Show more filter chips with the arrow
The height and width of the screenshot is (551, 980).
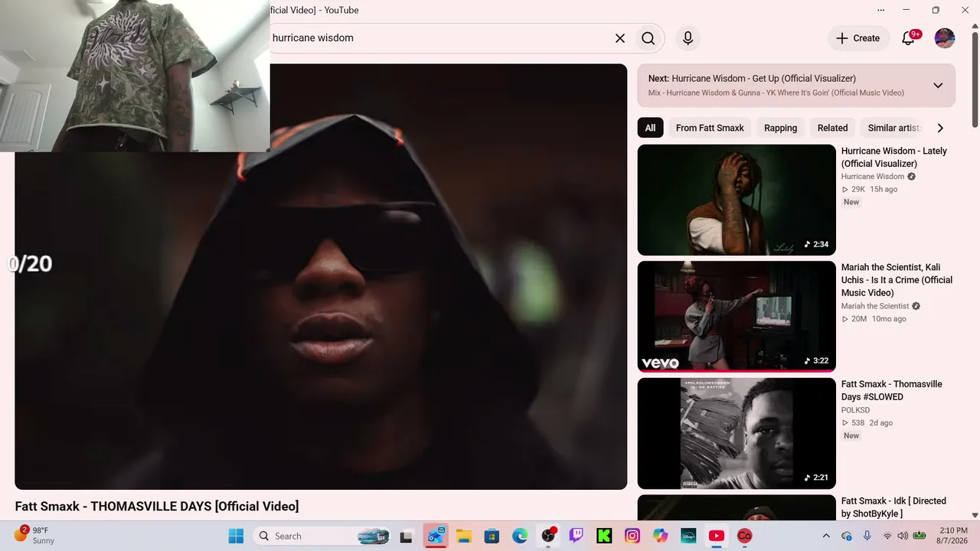coord(940,128)
